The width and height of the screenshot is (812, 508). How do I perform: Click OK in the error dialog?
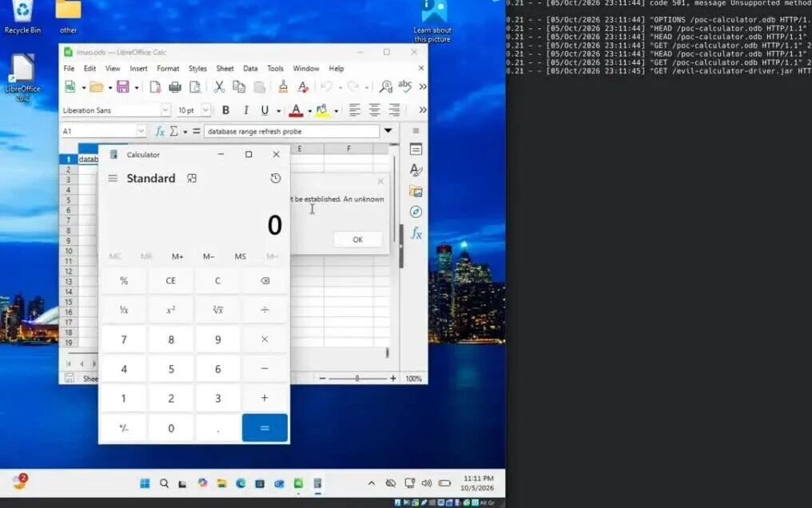click(x=358, y=240)
